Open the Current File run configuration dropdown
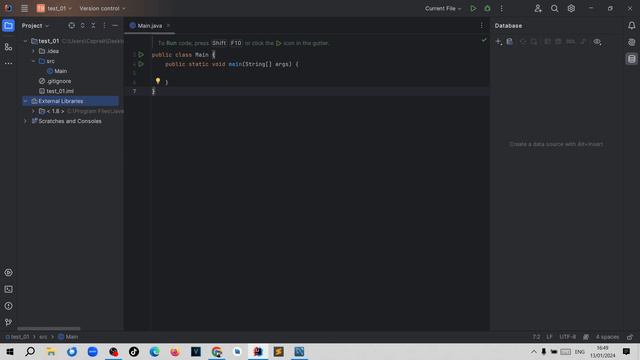The width and height of the screenshot is (640, 360). click(443, 8)
